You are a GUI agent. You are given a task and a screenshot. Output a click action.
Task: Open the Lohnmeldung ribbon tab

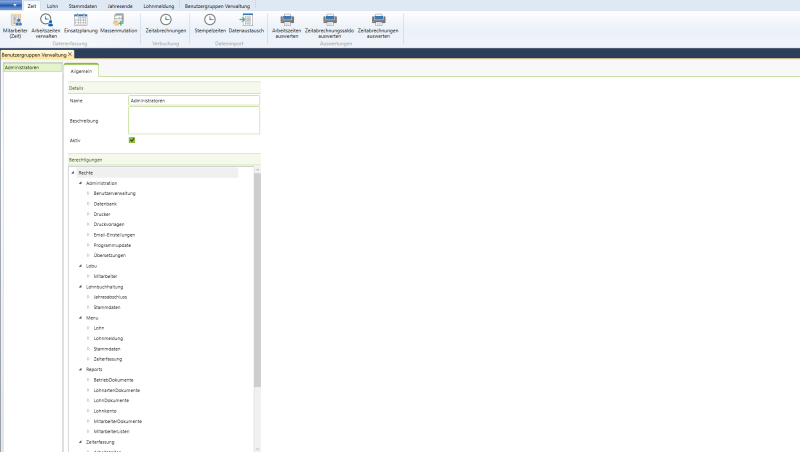[159, 6]
